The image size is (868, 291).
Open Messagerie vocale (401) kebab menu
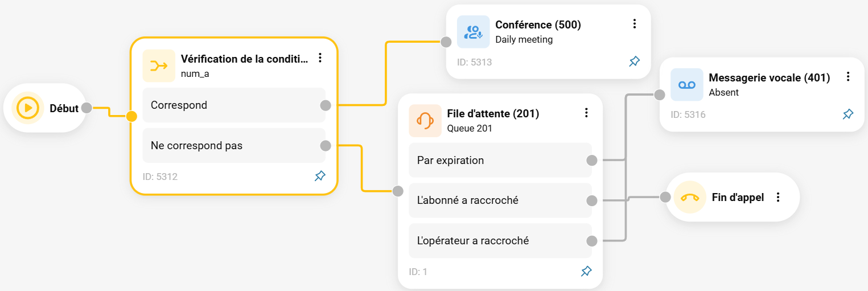(x=848, y=76)
